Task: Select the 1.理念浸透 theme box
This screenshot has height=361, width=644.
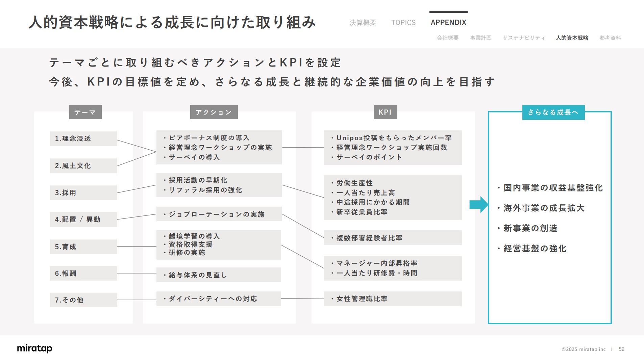Action: 83,138
